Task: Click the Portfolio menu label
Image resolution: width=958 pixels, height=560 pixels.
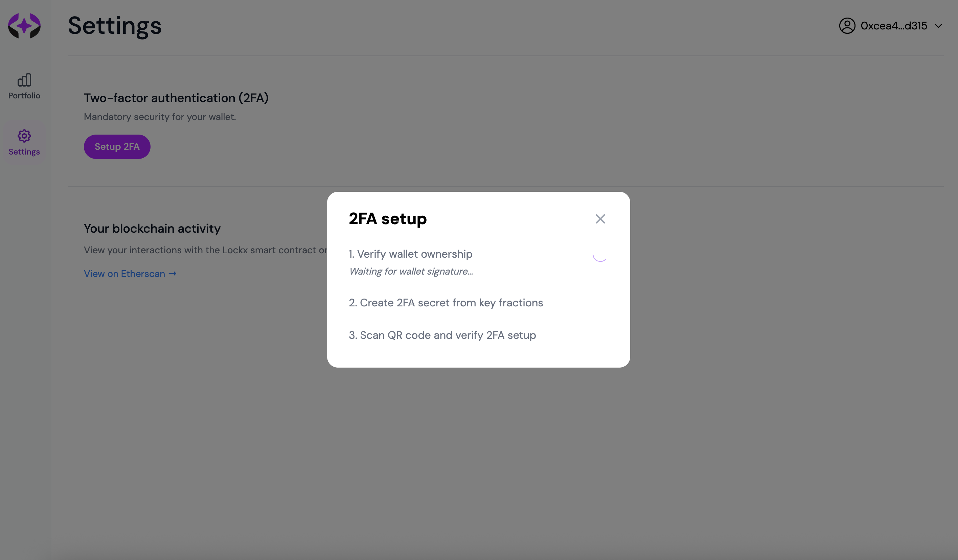Action: pyautogui.click(x=24, y=95)
